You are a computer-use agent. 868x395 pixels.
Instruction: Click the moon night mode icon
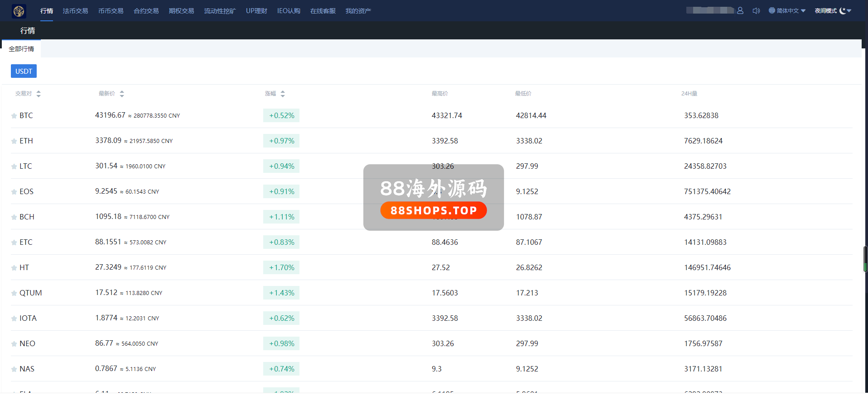[843, 10]
